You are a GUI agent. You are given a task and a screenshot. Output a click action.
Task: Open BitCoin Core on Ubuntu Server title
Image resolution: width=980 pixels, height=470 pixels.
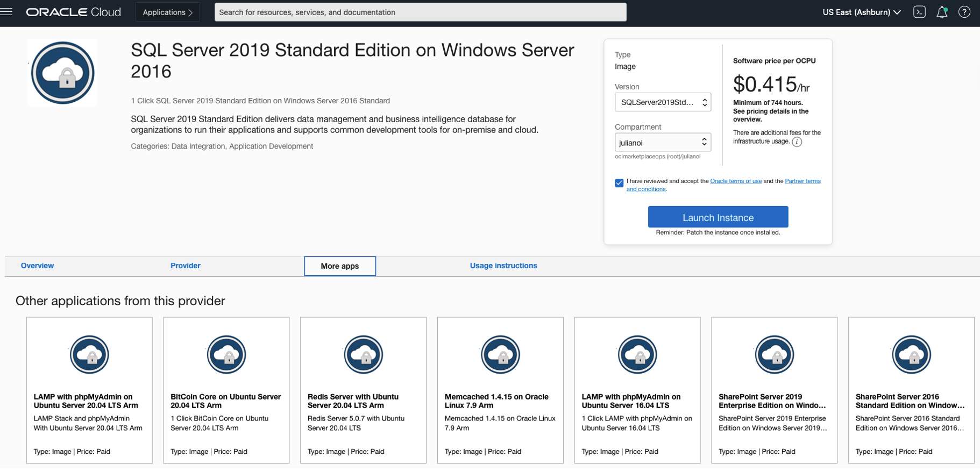coord(226,401)
